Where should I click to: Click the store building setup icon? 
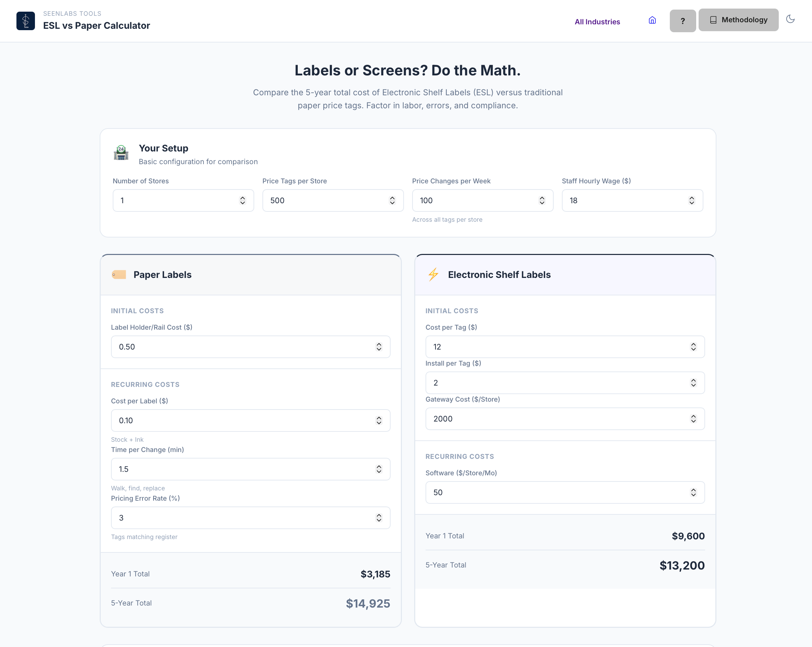pos(121,153)
